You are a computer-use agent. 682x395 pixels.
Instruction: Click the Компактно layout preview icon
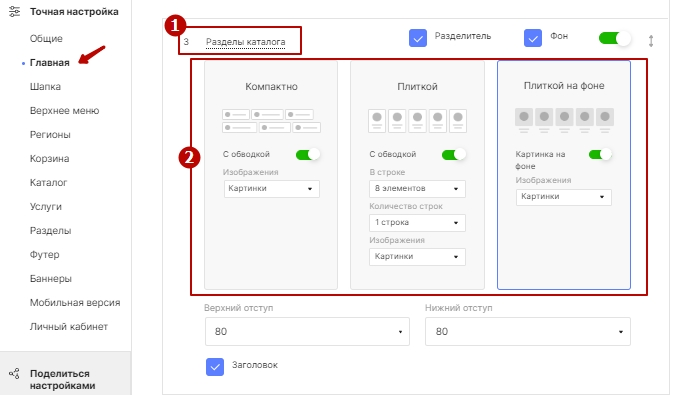coord(271,121)
